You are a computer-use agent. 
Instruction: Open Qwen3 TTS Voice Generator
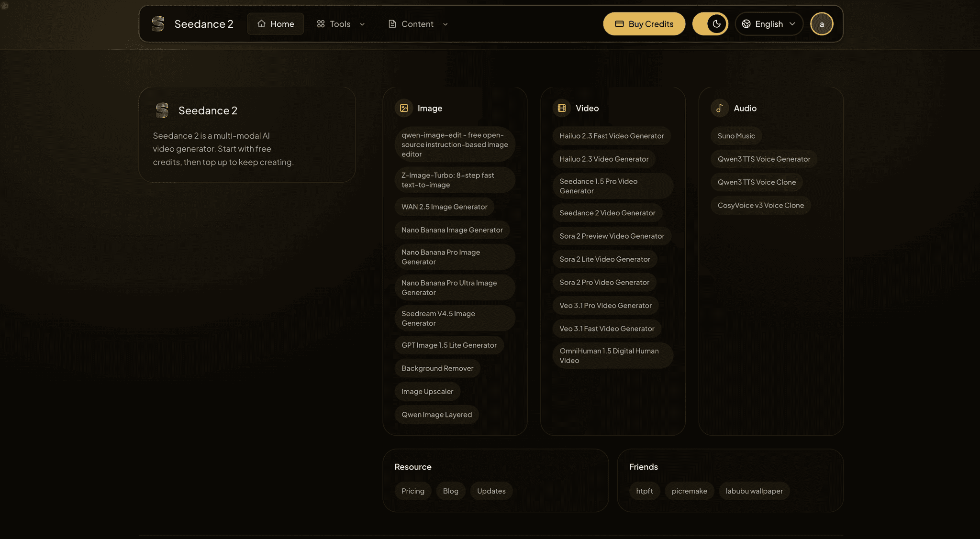[764, 159]
